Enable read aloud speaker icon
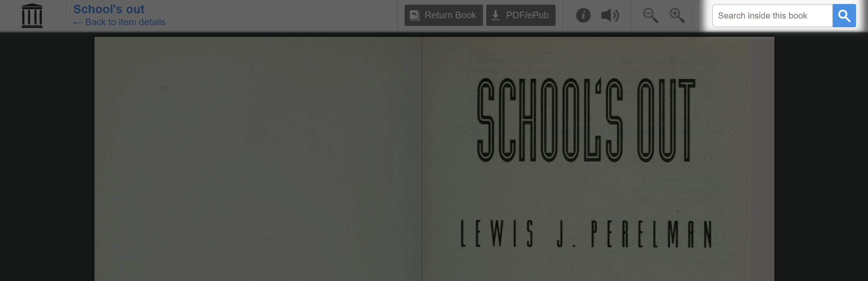Viewport: 868px width, 281px height. [x=610, y=16]
